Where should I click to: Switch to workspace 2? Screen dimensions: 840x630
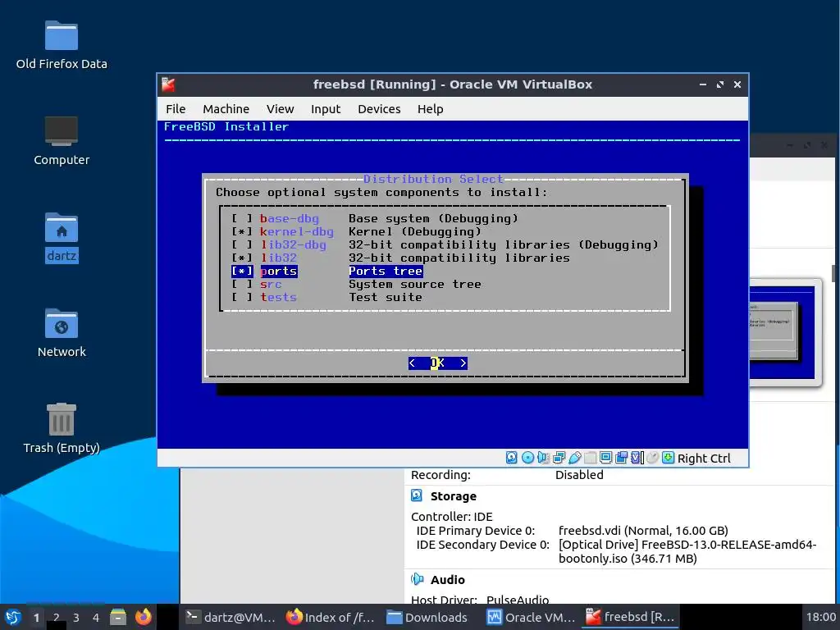pyautogui.click(x=57, y=618)
